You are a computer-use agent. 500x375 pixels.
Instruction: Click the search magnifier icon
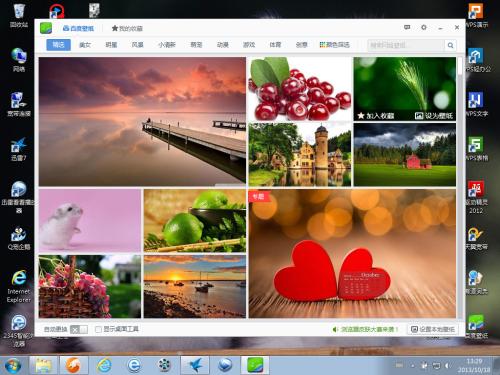click(x=450, y=45)
